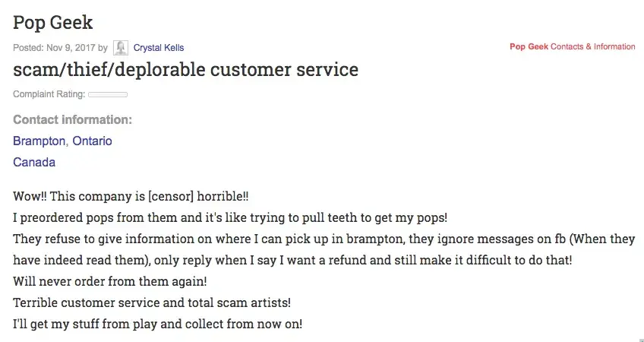Image resolution: width=644 pixels, height=342 pixels.
Task: Click the line starting 'They refuse to give'
Action: (324, 239)
